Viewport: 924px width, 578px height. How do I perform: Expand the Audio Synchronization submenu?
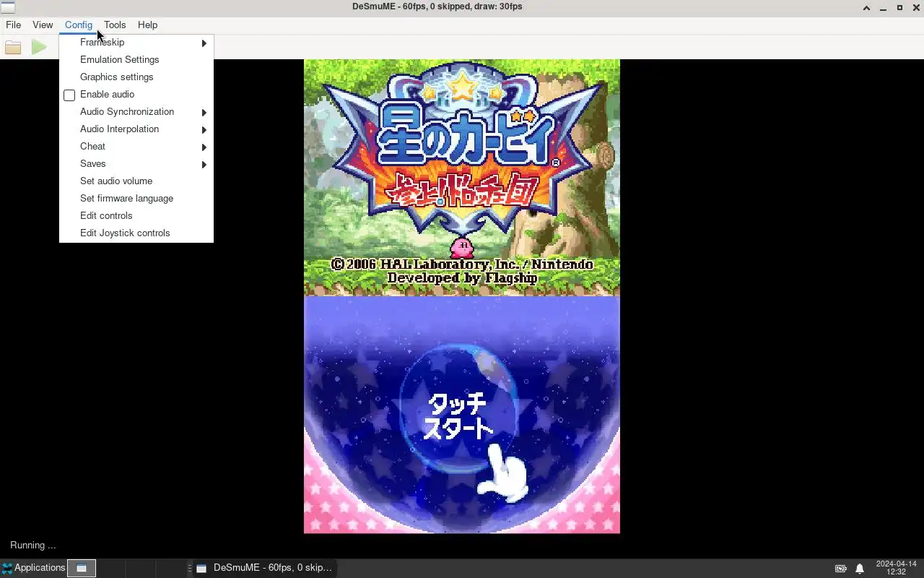[136, 112]
